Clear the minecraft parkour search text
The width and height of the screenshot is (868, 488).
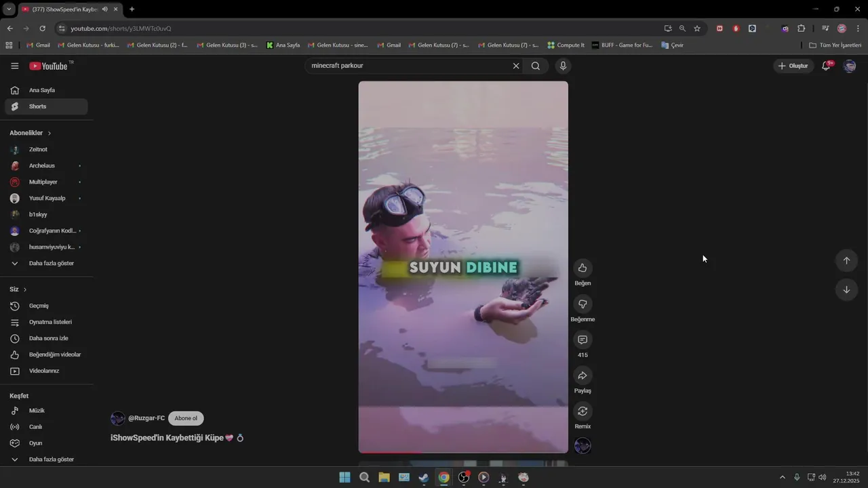[x=516, y=66]
